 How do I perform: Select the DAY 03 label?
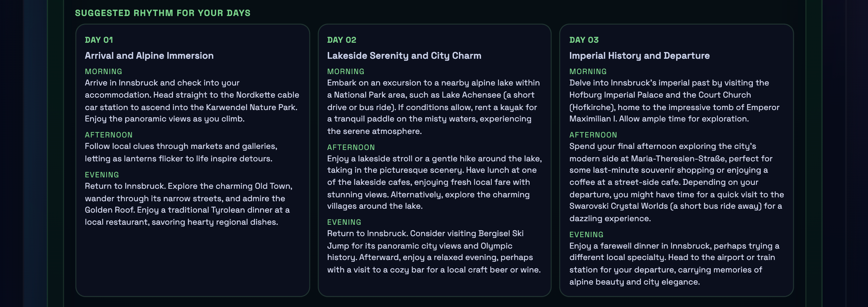pyautogui.click(x=584, y=40)
